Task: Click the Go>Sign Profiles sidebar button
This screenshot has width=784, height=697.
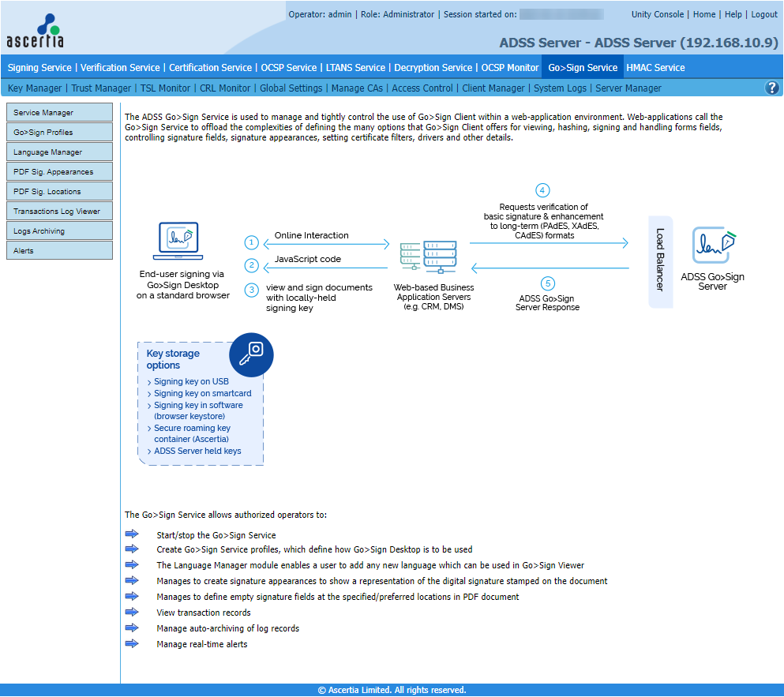Action: (59, 133)
